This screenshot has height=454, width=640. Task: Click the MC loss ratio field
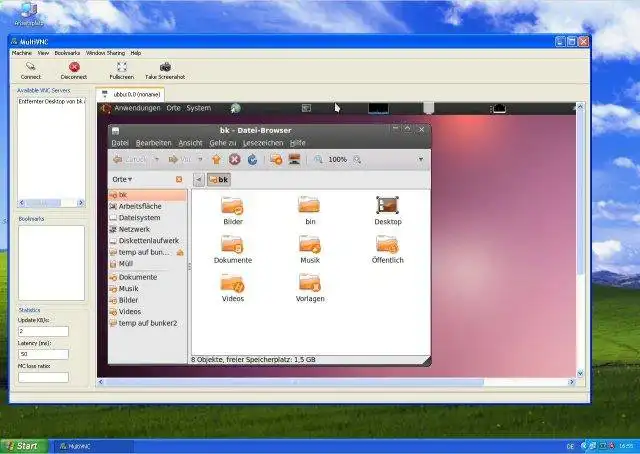click(43, 377)
